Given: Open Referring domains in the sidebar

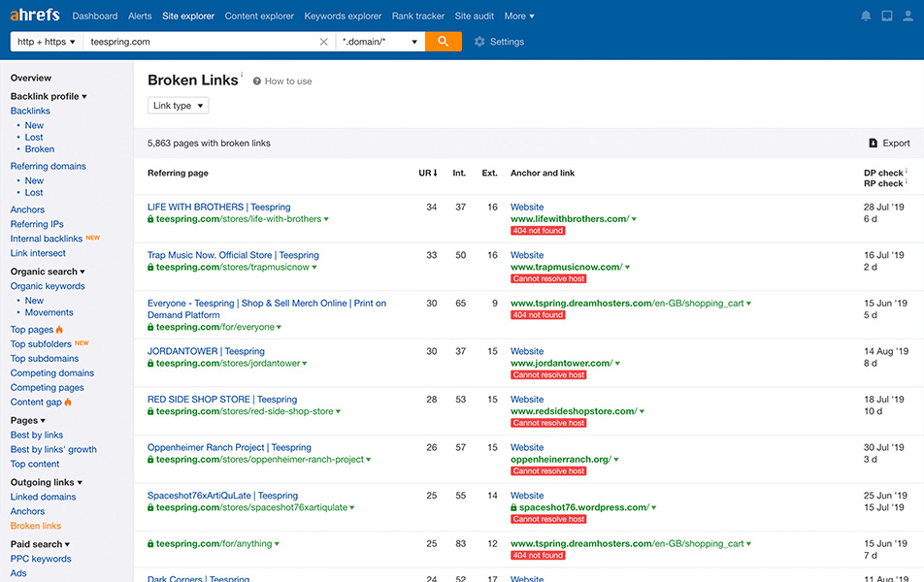Looking at the screenshot, I should (48, 166).
